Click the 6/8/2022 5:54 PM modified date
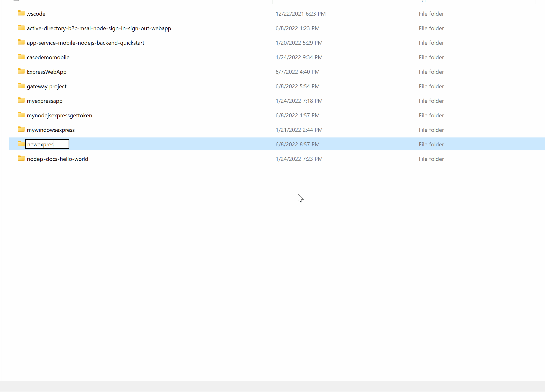545x392 pixels. click(x=298, y=86)
